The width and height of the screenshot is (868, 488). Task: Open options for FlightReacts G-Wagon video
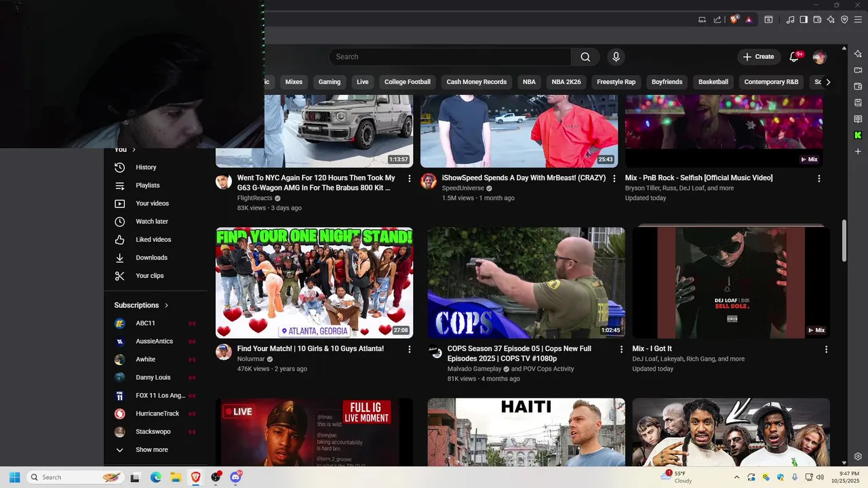click(x=409, y=178)
